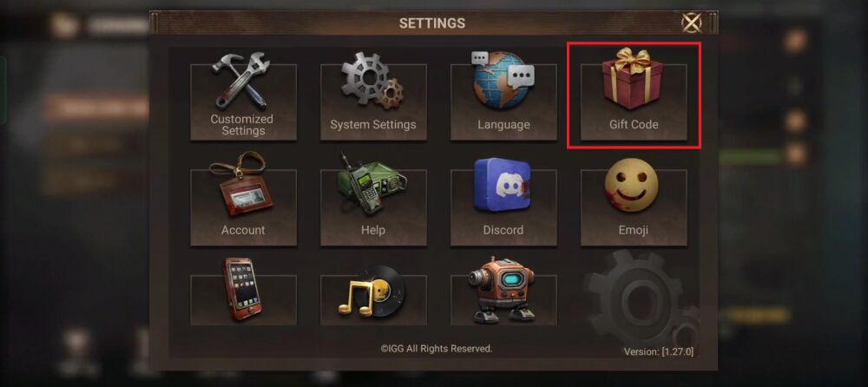Click the Gift Code label text
Screen dimensions: 868x387
[x=634, y=125]
